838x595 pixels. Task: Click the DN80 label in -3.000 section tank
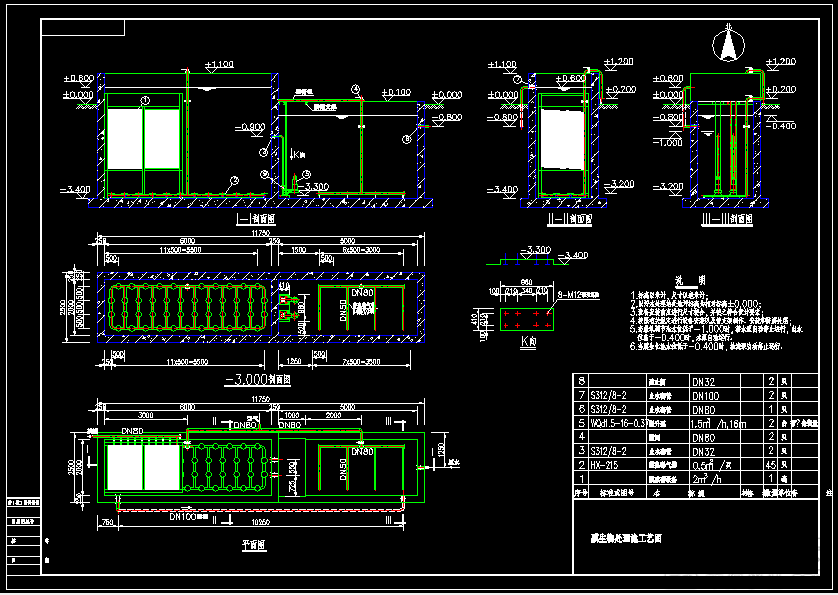pyautogui.click(x=362, y=293)
